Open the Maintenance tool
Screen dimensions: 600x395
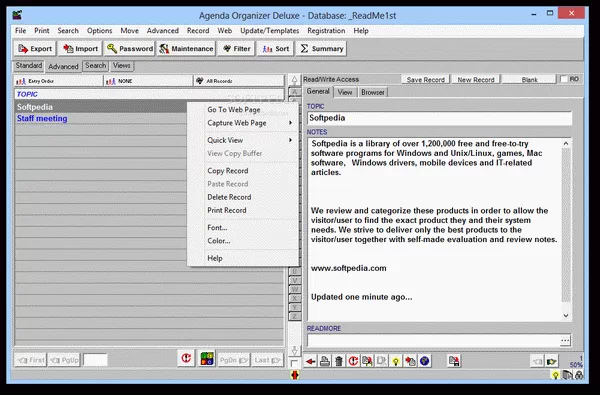pos(186,49)
